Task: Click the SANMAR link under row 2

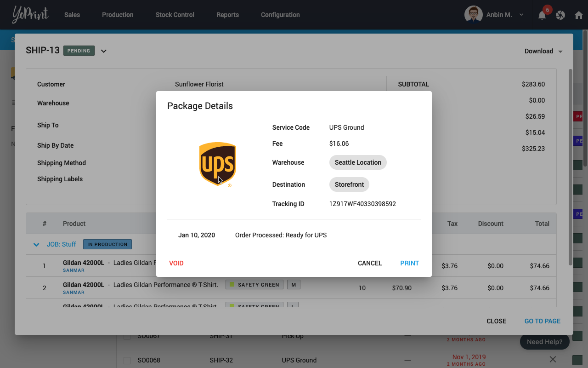Action: (x=73, y=293)
